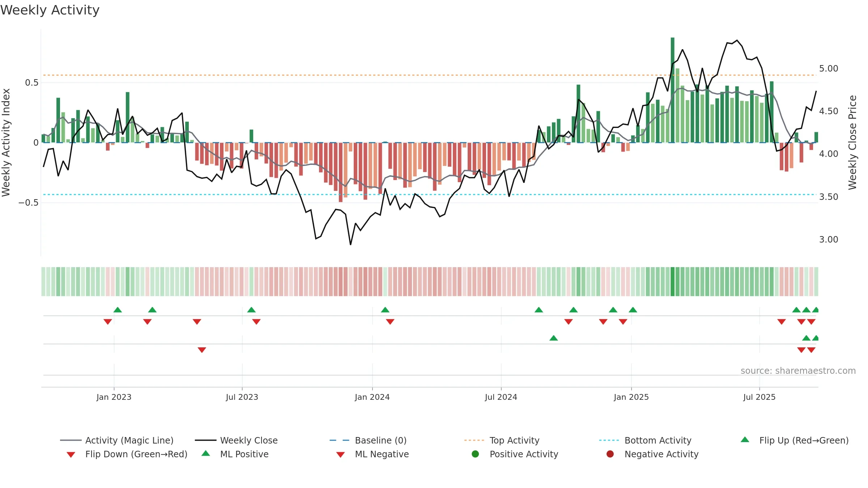Screen dimensions: 868x488
Task: Toggle the Flip Down (Green→Red) legend entry
Action: tap(127, 454)
